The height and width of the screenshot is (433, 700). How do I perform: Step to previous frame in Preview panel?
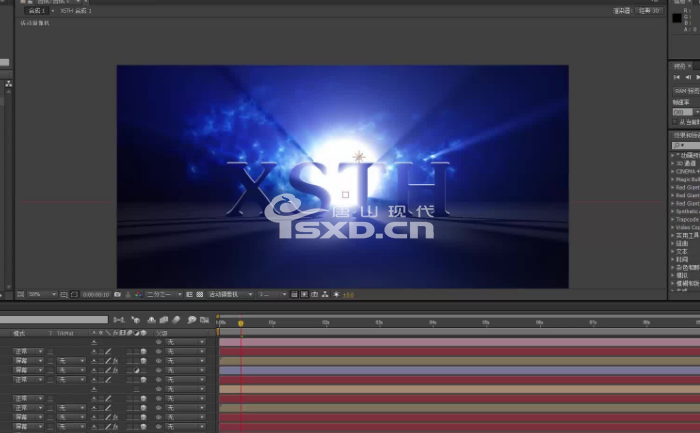688,78
